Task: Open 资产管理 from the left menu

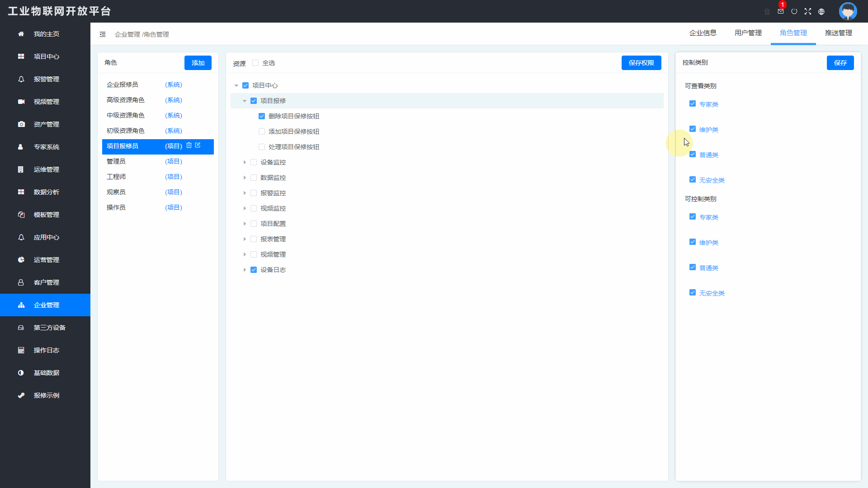Action: tap(46, 124)
